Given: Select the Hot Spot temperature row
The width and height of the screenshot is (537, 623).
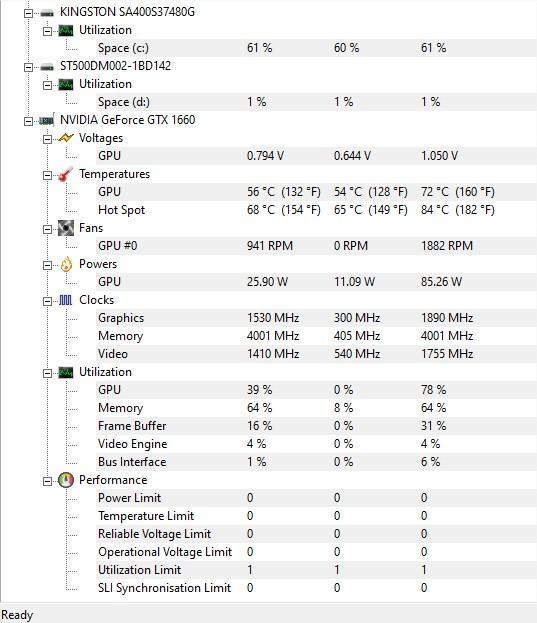Looking at the screenshot, I should point(316,210).
